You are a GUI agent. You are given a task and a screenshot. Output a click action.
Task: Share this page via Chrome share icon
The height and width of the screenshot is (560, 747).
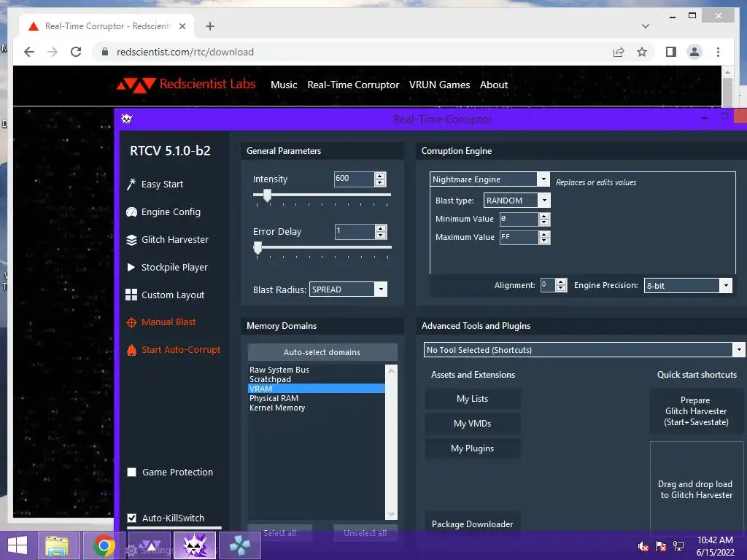619,52
